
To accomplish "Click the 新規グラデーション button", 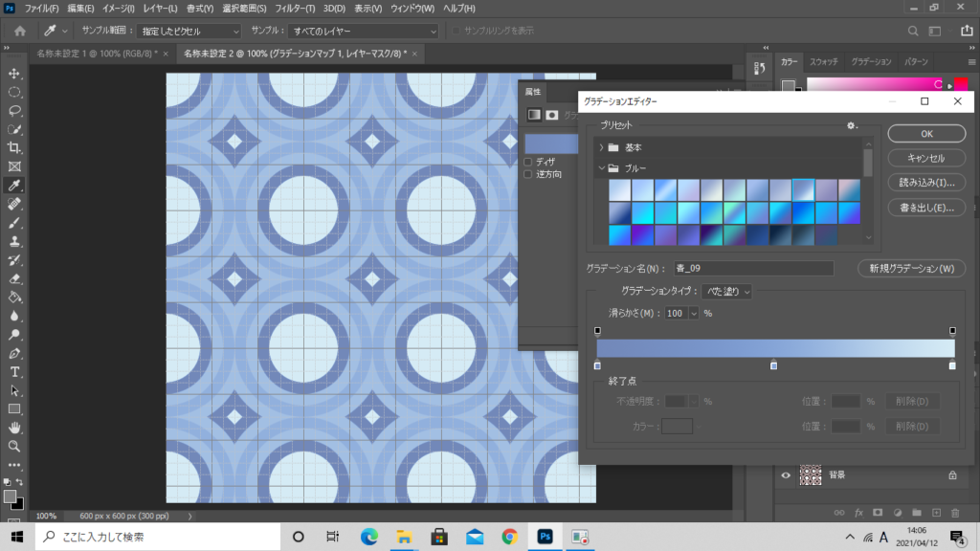I will [912, 269].
